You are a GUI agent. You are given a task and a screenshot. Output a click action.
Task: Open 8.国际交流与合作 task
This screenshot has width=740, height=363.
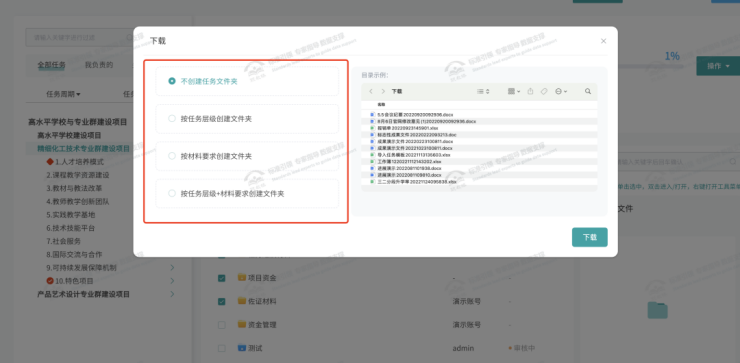[74, 254]
